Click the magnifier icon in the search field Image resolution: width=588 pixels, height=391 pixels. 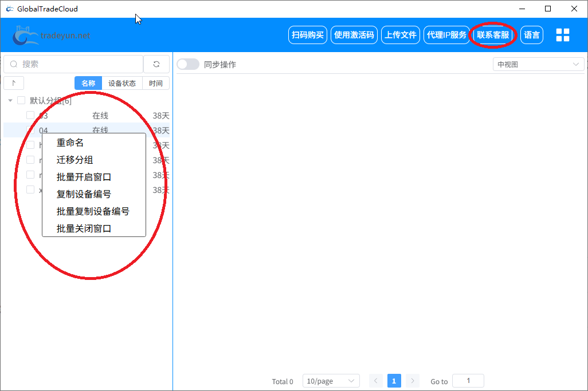pyautogui.click(x=13, y=64)
